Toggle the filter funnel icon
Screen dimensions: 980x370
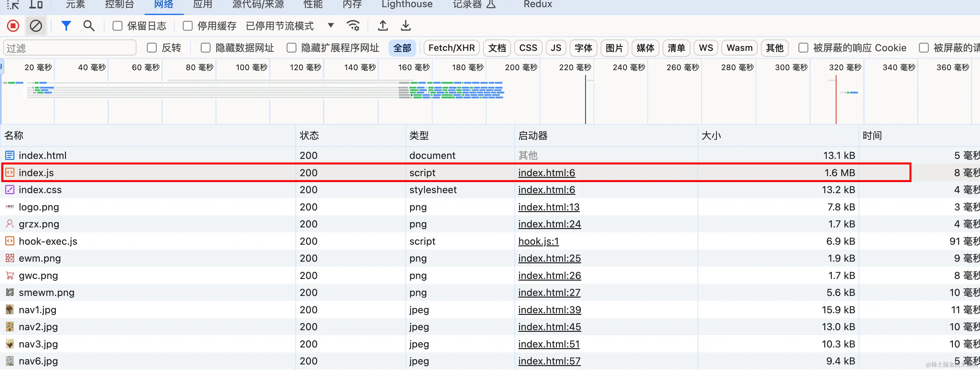pyautogui.click(x=66, y=26)
